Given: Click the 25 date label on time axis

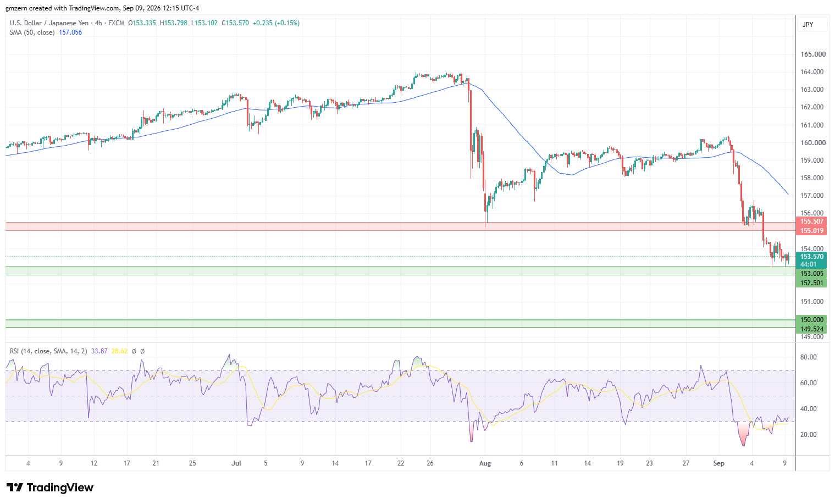Looking at the screenshot, I should [x=192, y=463].
